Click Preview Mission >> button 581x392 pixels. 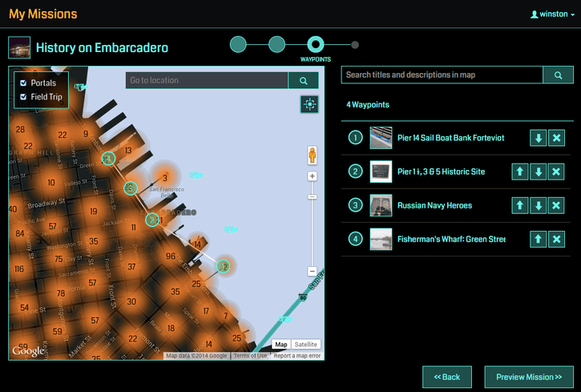pos(528,377)
